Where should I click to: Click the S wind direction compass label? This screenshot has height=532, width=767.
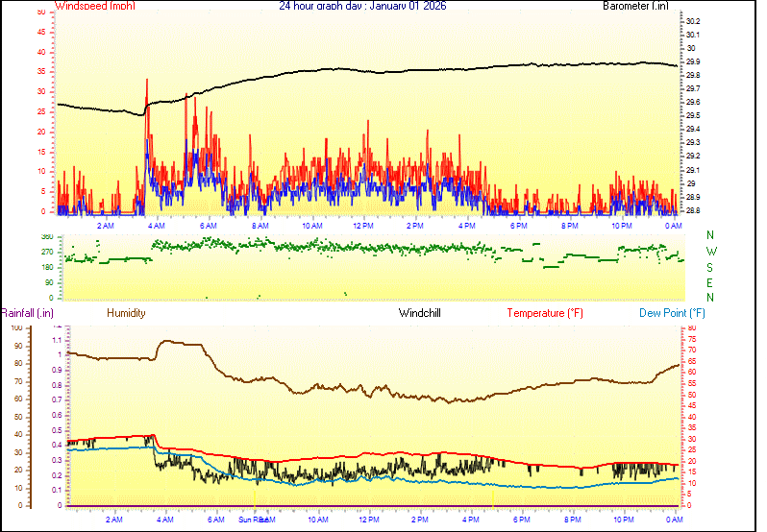tap(710, 267)
